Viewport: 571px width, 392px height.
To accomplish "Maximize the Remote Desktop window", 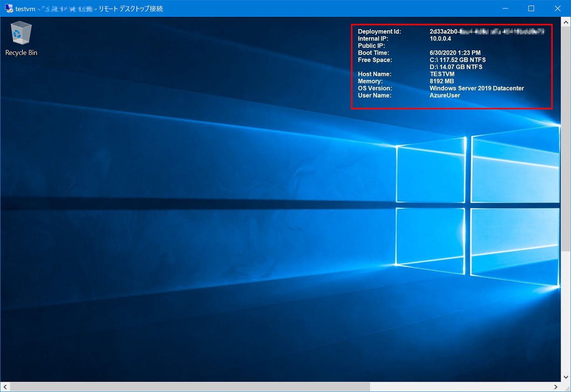I will tap(531, 8).
